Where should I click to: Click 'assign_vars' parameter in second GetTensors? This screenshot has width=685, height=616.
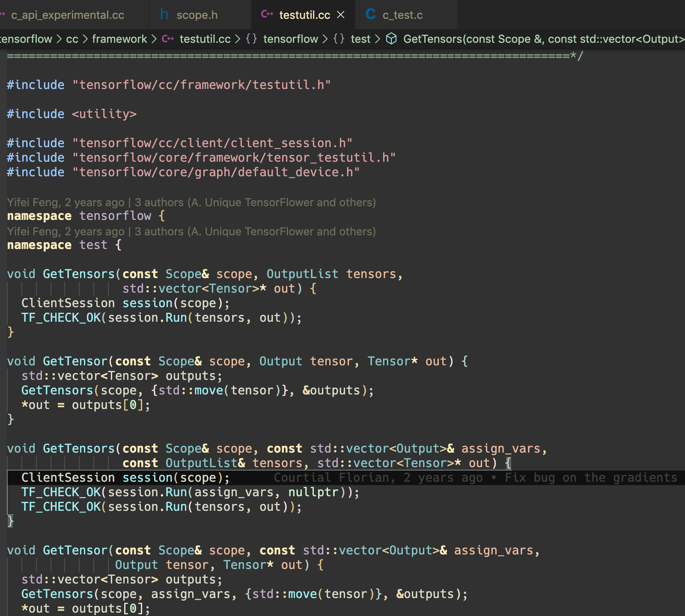click(501, 448)
